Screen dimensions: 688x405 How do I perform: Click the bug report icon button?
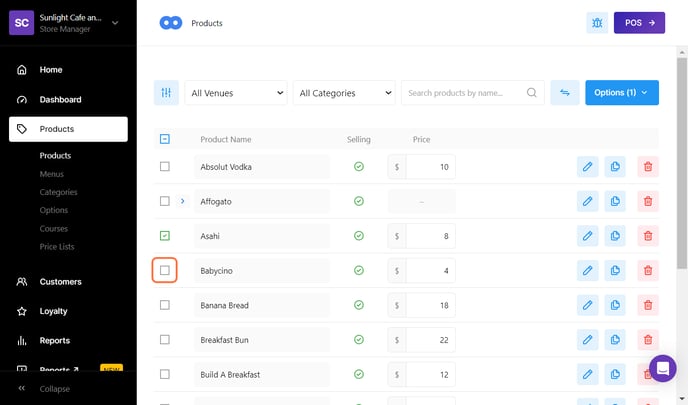tap(598, 22)
